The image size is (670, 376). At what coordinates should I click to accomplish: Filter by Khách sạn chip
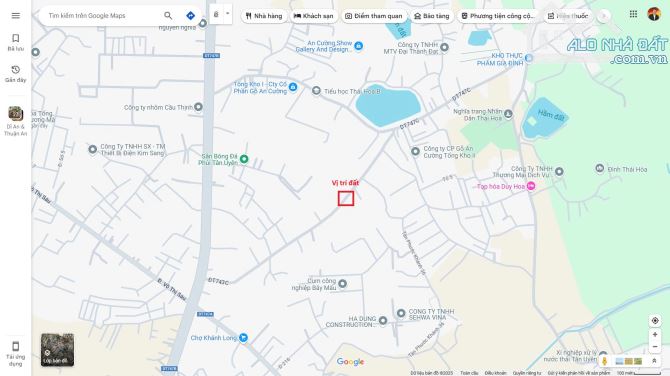[x=314, y=16]
